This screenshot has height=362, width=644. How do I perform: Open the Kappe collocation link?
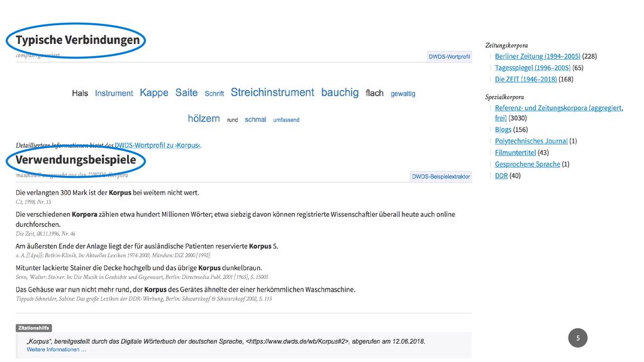154,93
